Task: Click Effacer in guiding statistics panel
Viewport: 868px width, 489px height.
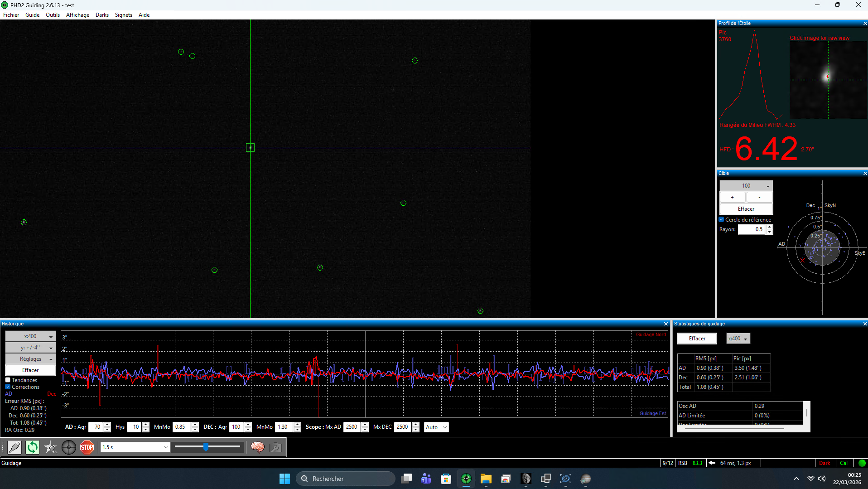Action: click(697, 339)
